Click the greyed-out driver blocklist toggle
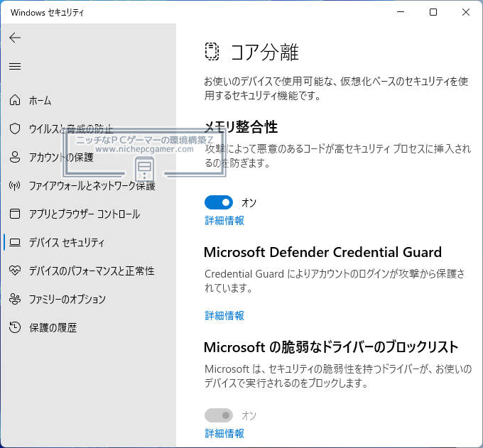Viewport: 483px width, 448px height. coord(219,415)
